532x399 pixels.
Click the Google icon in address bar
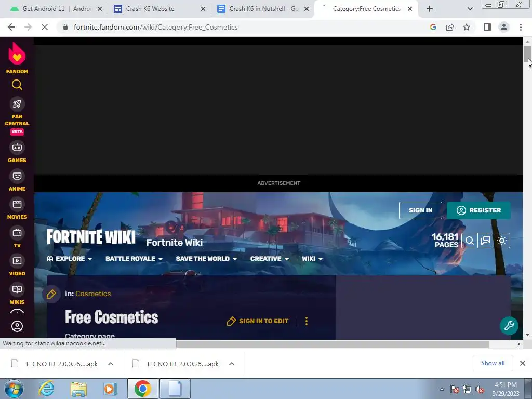tap(433, 27)
